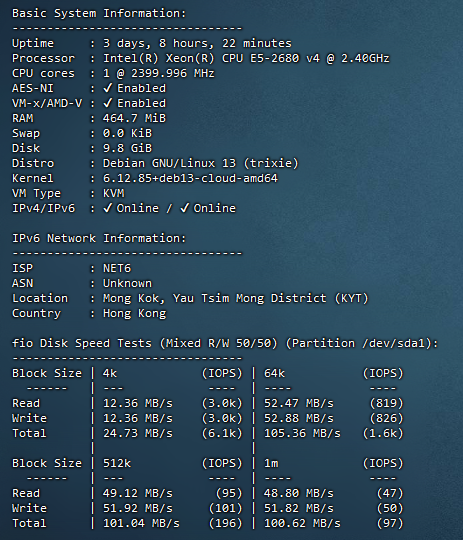Screen dimensions: 463x540
Task: Click the 4k Total 24.73 MB/s value
Action: click(138, 433)
